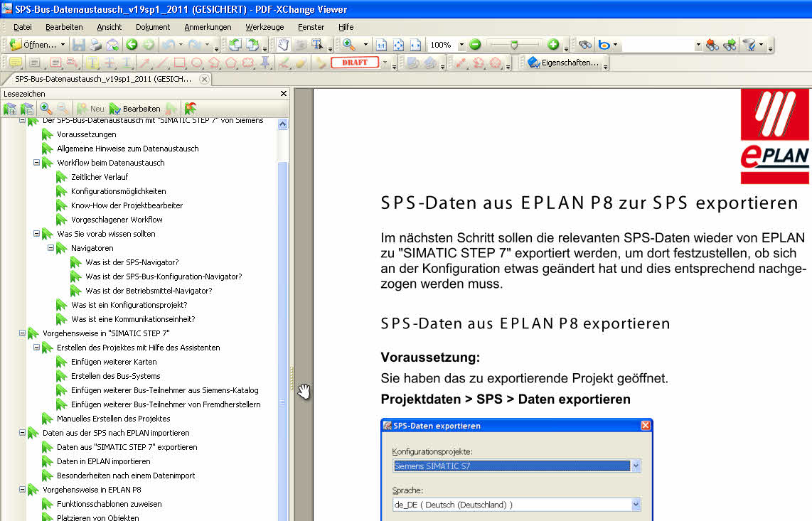Select the pushpin attachment tool
812x521 pixels.
[x=265, y=63]
